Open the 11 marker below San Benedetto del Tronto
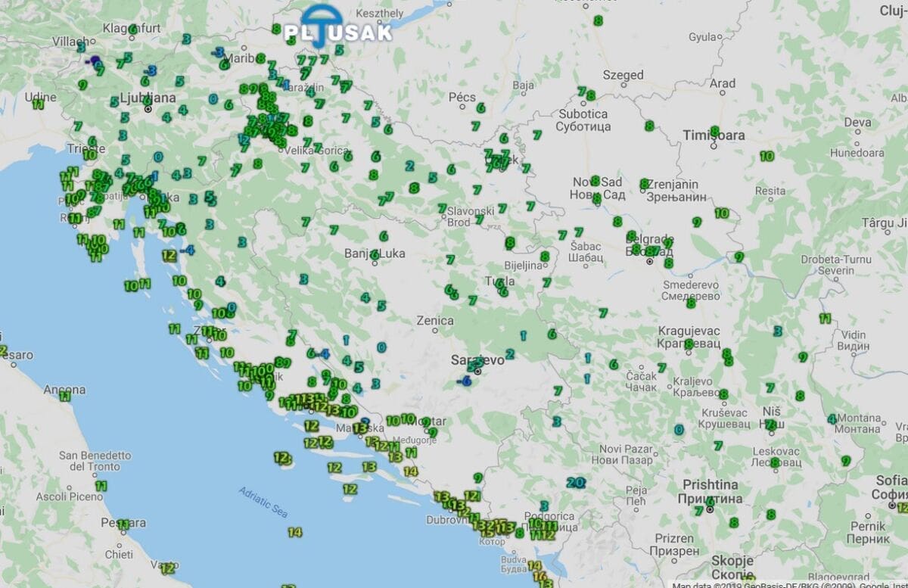Viewport: 908px width, 588px height. click(101, 485)
